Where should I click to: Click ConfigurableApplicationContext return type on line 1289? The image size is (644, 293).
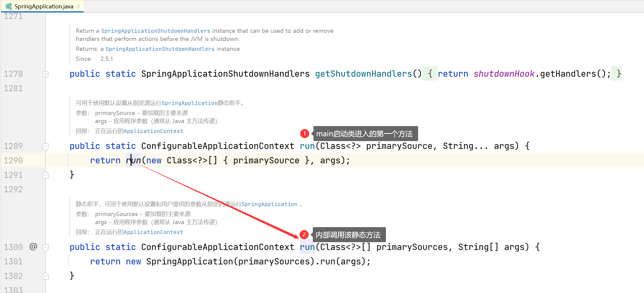tap(218, 146)
